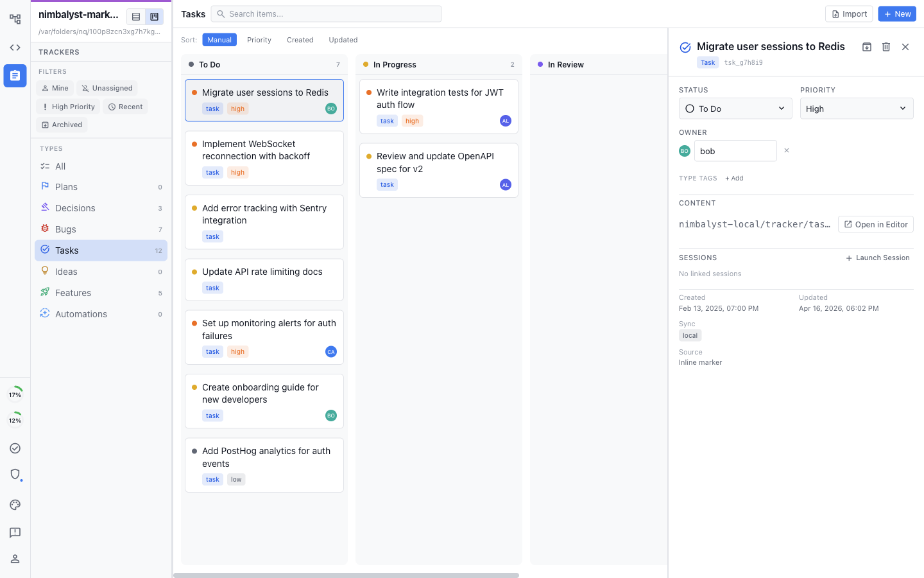Screen dimensions: 924x578
Task: Click the BO avatar on Create onboarding guide card
Action: [331, 416]
